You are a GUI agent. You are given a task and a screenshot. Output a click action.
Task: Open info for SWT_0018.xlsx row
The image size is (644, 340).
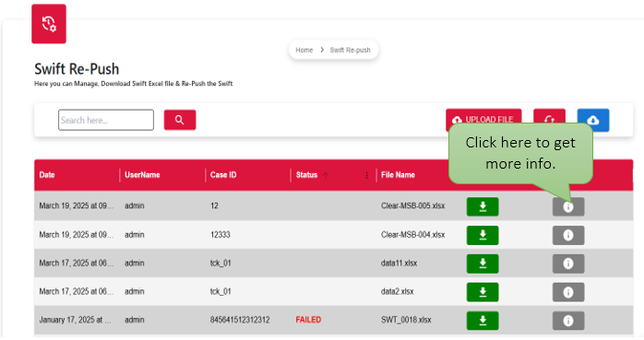[568, 321]
